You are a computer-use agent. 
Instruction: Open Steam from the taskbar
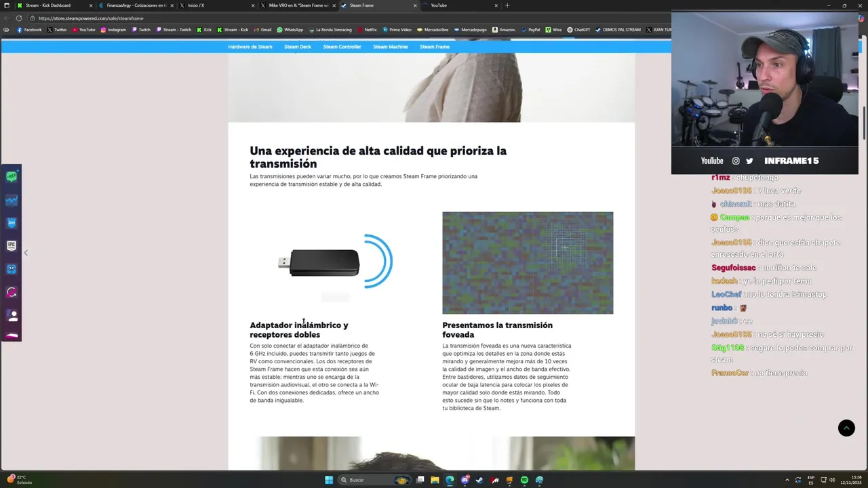(479, 480)
